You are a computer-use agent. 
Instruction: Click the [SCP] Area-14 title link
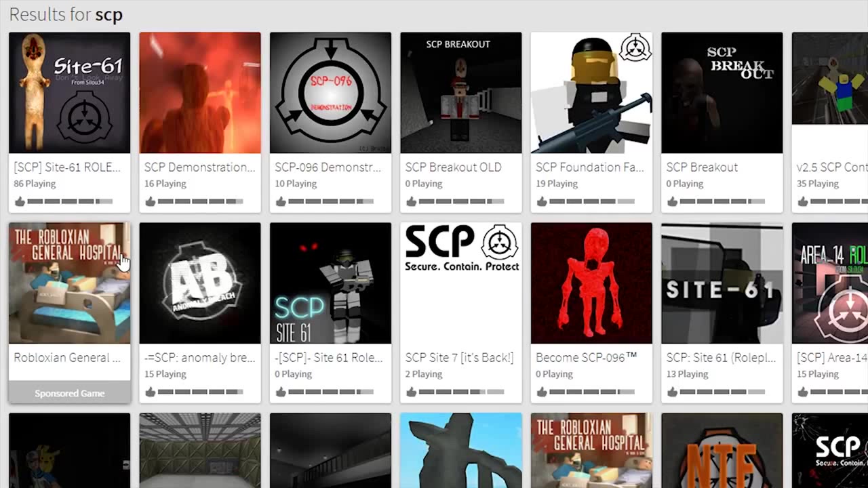[x=832, y=358]
